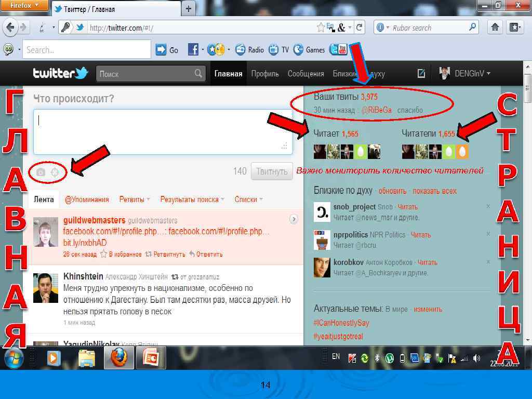Screen dimensions: 532x399
Task: Open the compose new tweet icon
Action: coord(421,73)
